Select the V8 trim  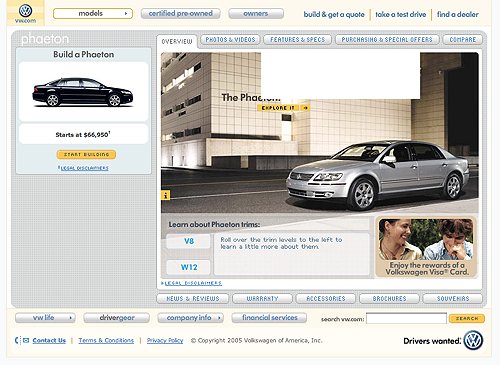pyautogui.click(x=188, y=241)
